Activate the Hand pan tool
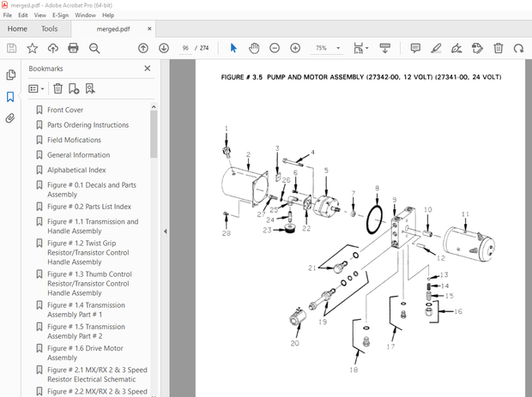Screen dimensions: 532x397 254,48
